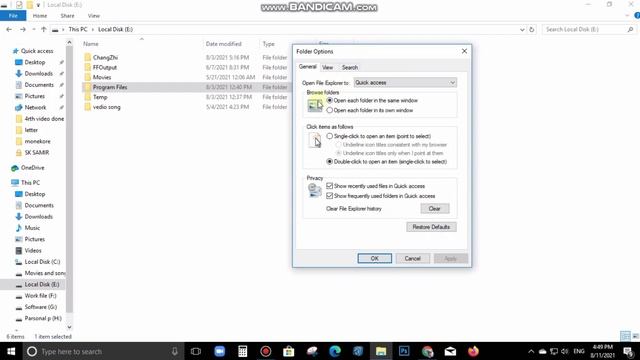Select Double-click to open an item
This screenshot has width=640, height=360.
point(330,162)
